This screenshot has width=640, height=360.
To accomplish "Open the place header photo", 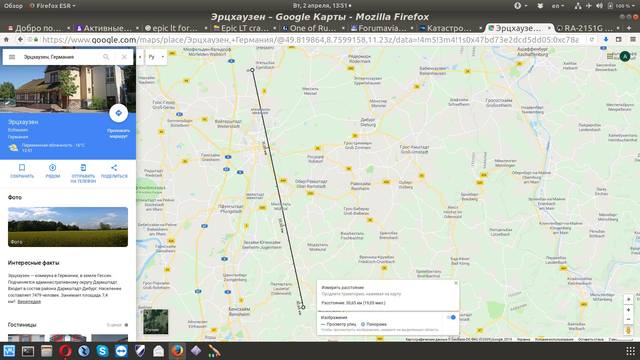I will coord(68,89).
